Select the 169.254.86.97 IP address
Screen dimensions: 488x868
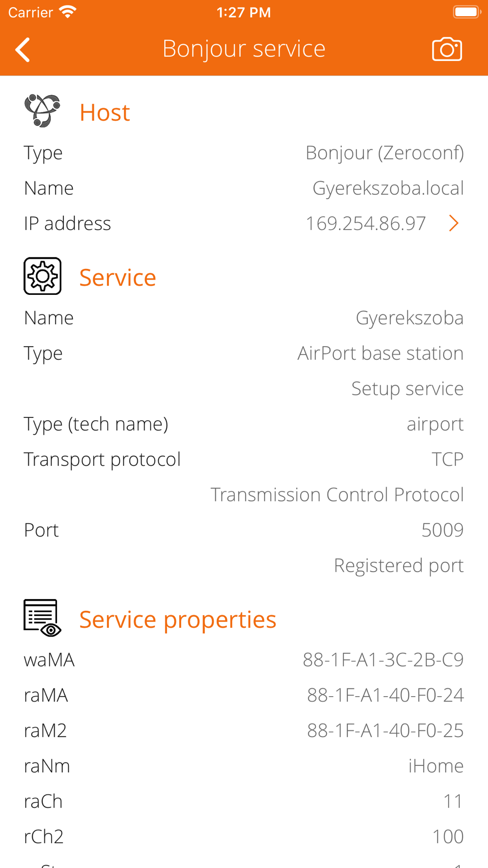[x=366, y=224]
